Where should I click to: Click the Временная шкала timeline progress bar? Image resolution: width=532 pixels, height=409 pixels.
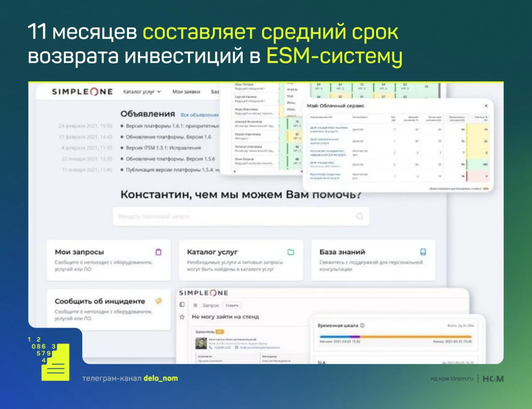coord(395,336)
